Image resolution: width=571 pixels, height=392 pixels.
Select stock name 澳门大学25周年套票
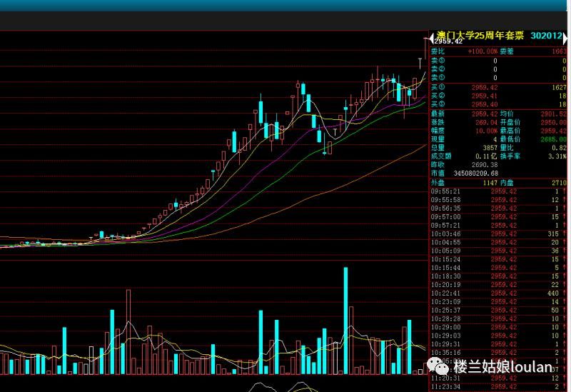(480, 35)
